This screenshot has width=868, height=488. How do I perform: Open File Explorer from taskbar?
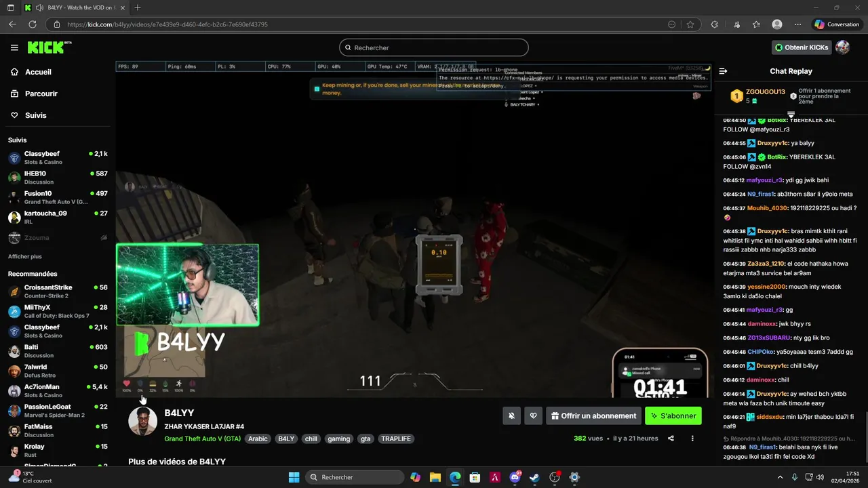click(435, 477)
